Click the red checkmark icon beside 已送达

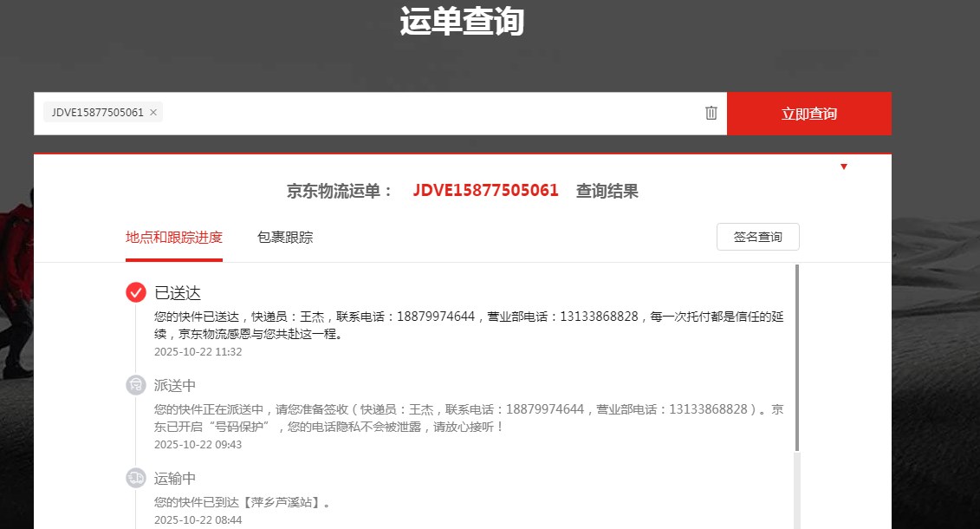135,292
